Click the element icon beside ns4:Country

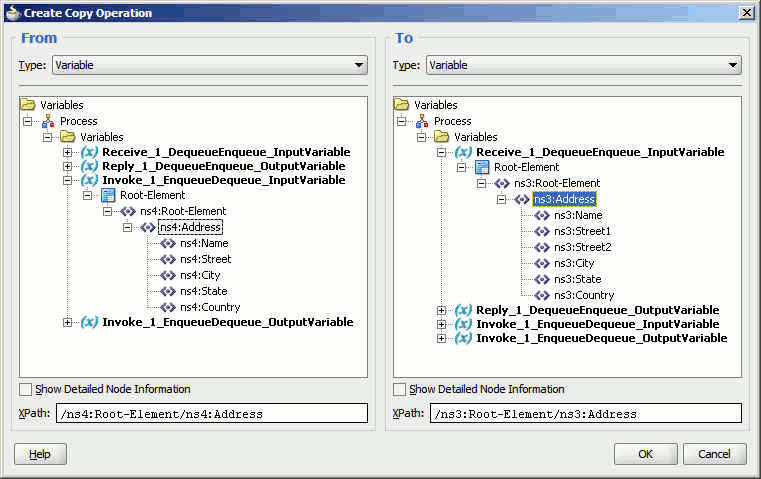[x=168, y=307]
